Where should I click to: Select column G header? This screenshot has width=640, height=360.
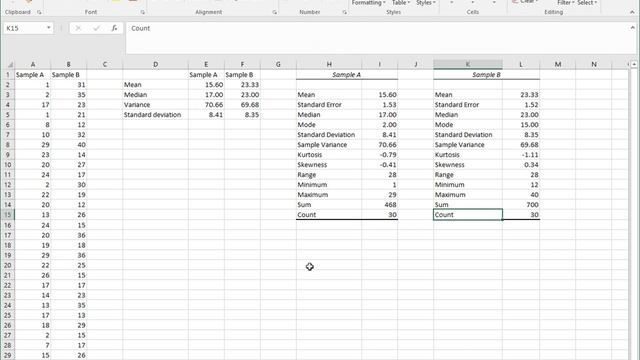click(x=278, y=64)
